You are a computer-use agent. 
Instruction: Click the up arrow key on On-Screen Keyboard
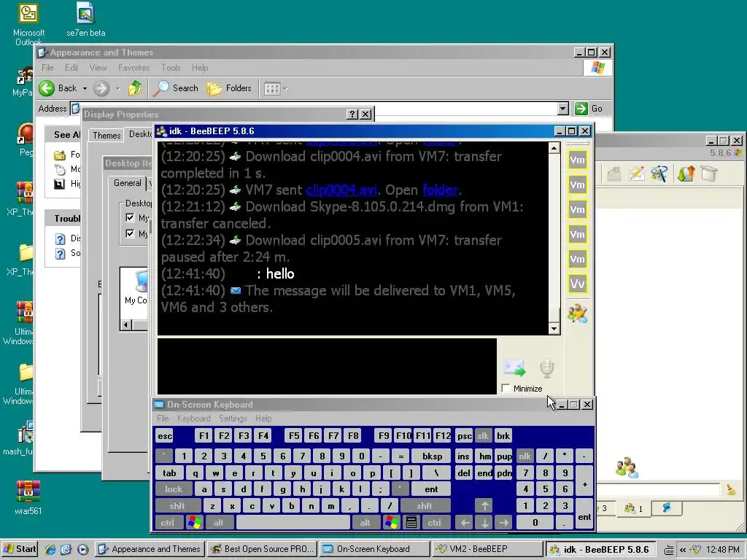click(x=484, y=506)
